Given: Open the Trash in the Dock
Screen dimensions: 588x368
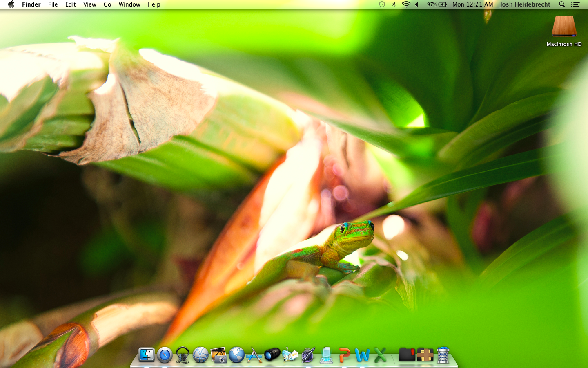Looking at the screenshot, I should click(443, 355).
